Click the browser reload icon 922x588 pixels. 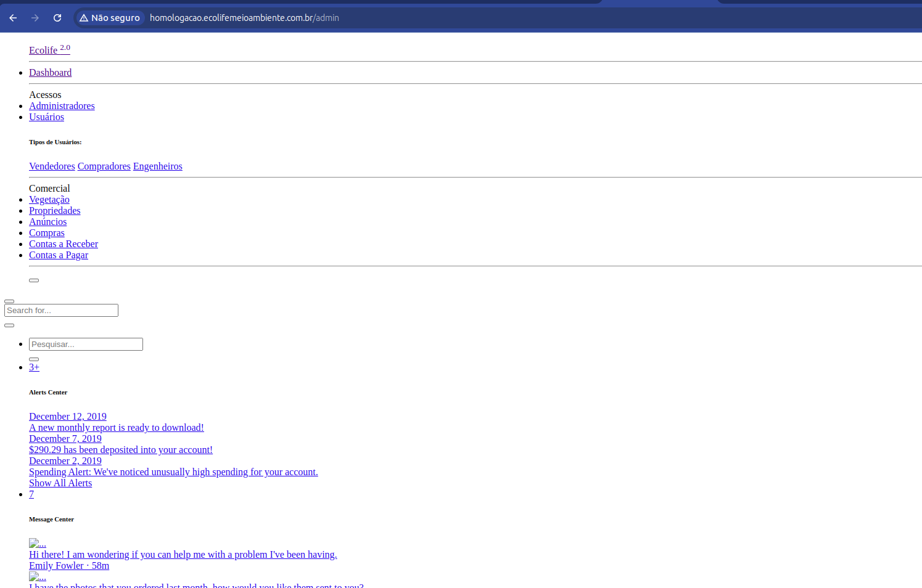[57, 18]
